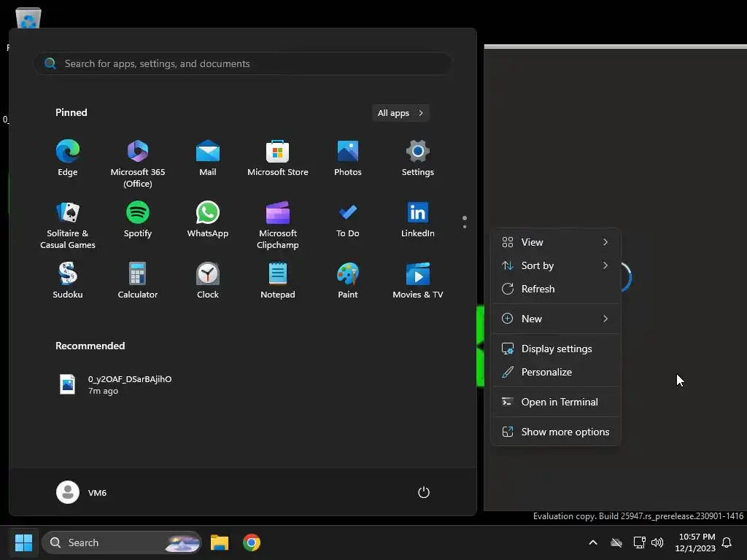This screenshot has height=560, width=747.
Task: Open the VM6 user account menu
Action: coord(82,492)
